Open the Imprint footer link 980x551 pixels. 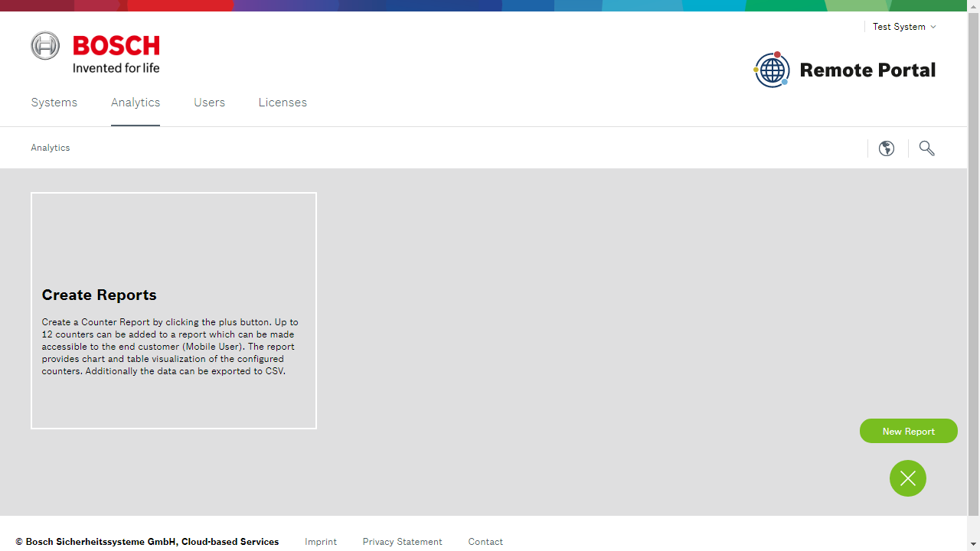coord(321,542)
